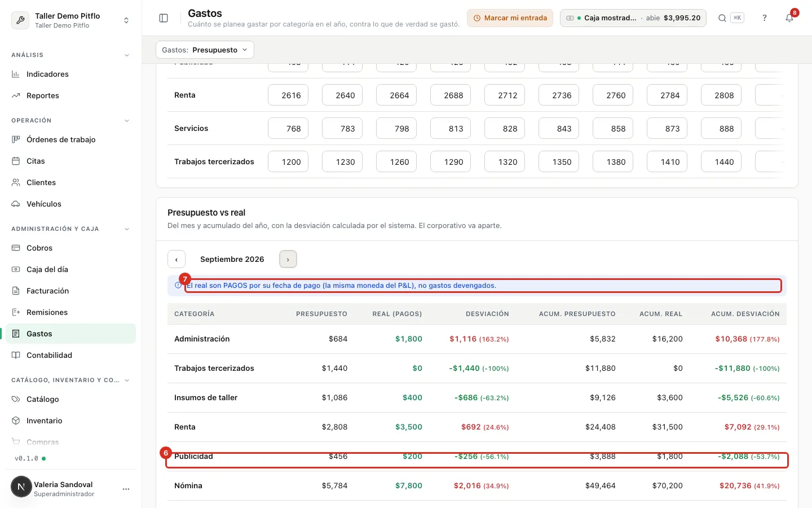Viewport: 812px width, 508px height.
Task: Click the Indicadores chart icon
Action: (x=16, y=74)
